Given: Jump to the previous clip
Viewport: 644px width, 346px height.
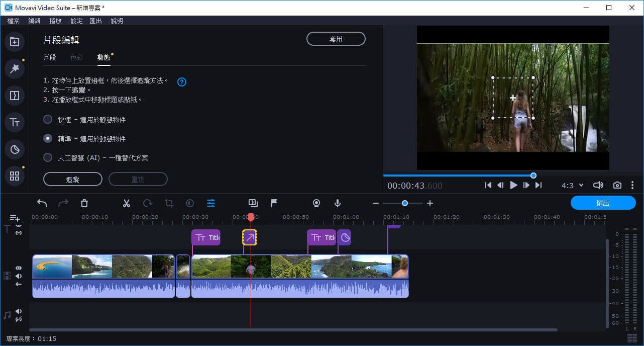Looking at the screenshot, I should pos(488,185).
